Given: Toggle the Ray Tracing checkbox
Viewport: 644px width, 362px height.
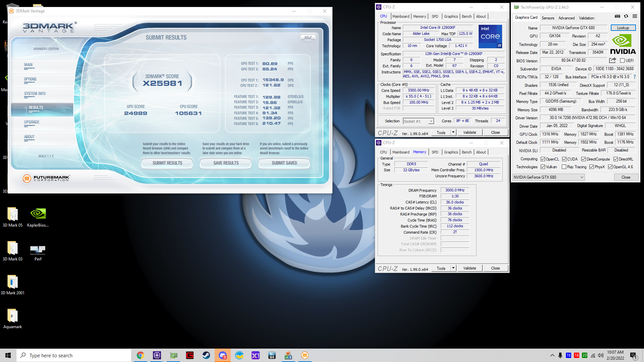Looking at the screenshot, I should click(x=564, y=167).
